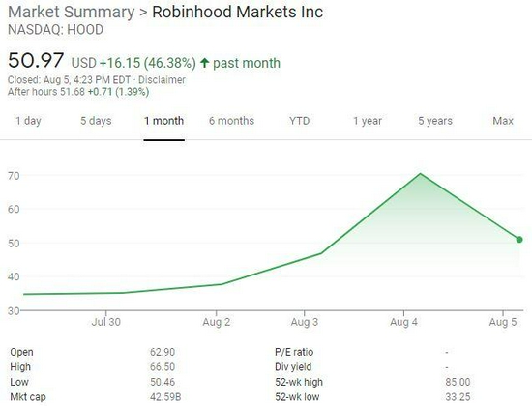Click the Aug 3 date axis label
Viewport: 532px width, 406px height.
[x=305, y=322]
